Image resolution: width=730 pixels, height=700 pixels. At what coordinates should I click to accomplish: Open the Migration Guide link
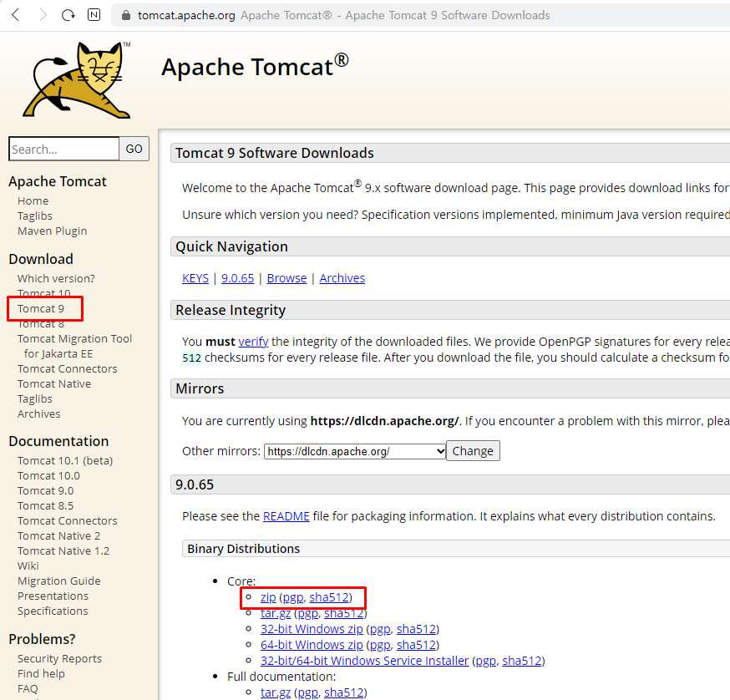59,581
